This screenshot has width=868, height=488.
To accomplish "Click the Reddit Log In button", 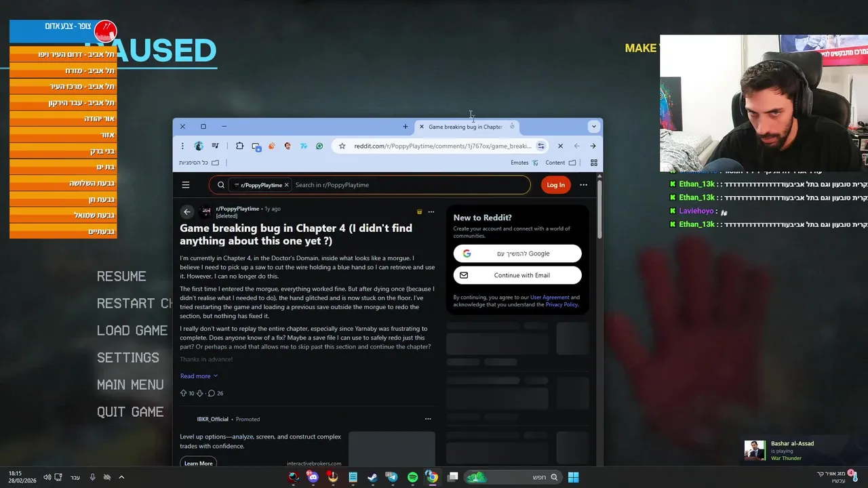I will [555, 185].
